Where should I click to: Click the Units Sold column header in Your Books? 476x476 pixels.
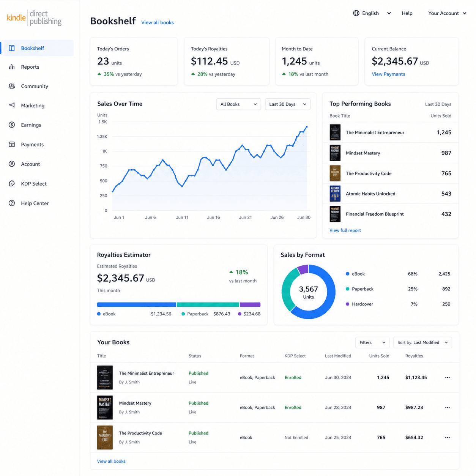379,356
